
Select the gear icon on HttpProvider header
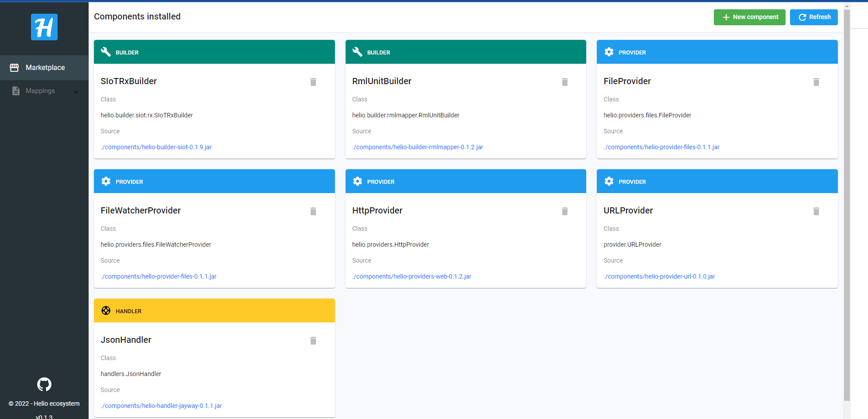[358, 181]
